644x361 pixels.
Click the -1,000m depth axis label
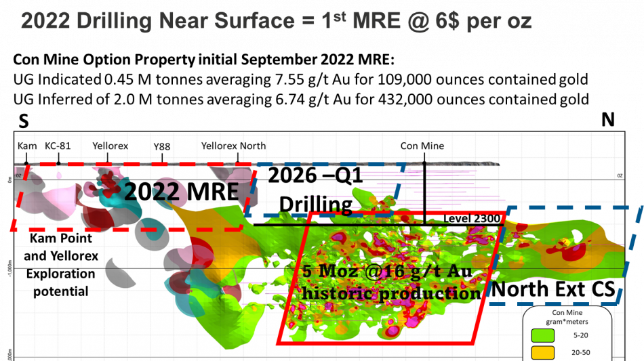pos(9,268)
